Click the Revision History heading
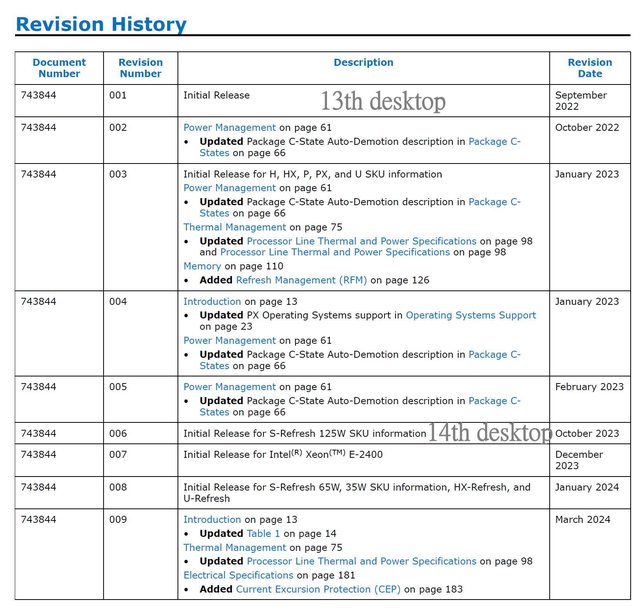640x612 pixels. [101, 24]
